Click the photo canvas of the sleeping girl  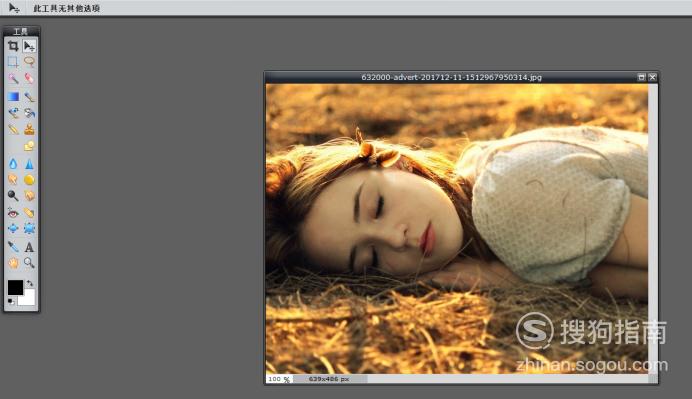point(457,229)
